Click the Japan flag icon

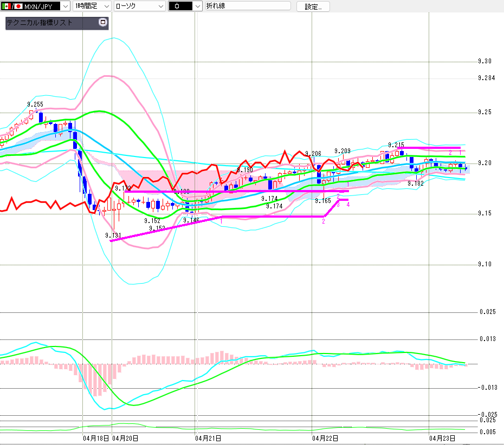[19, 6]
